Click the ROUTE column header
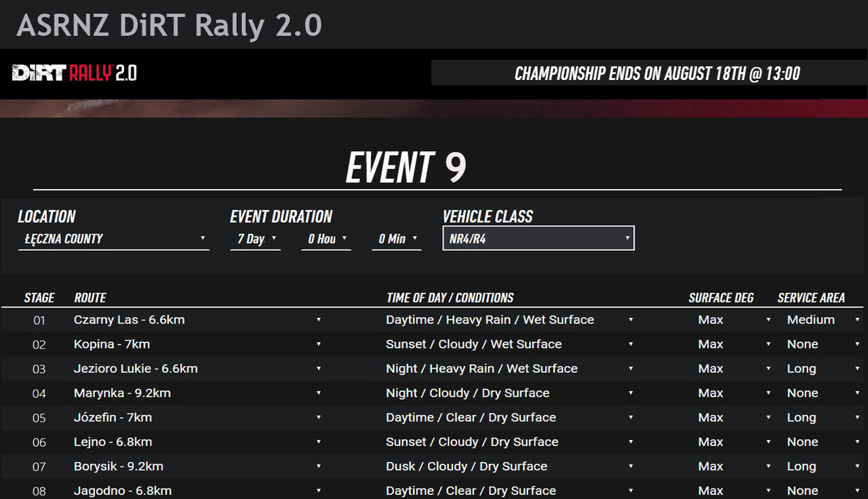Viewport: 868px width, 499px height. (x=90, y=298)
